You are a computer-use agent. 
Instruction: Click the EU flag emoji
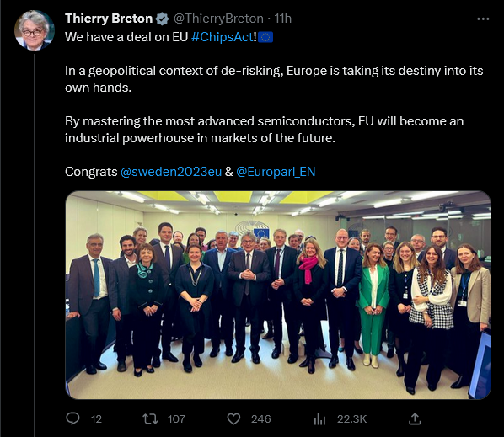265,37
